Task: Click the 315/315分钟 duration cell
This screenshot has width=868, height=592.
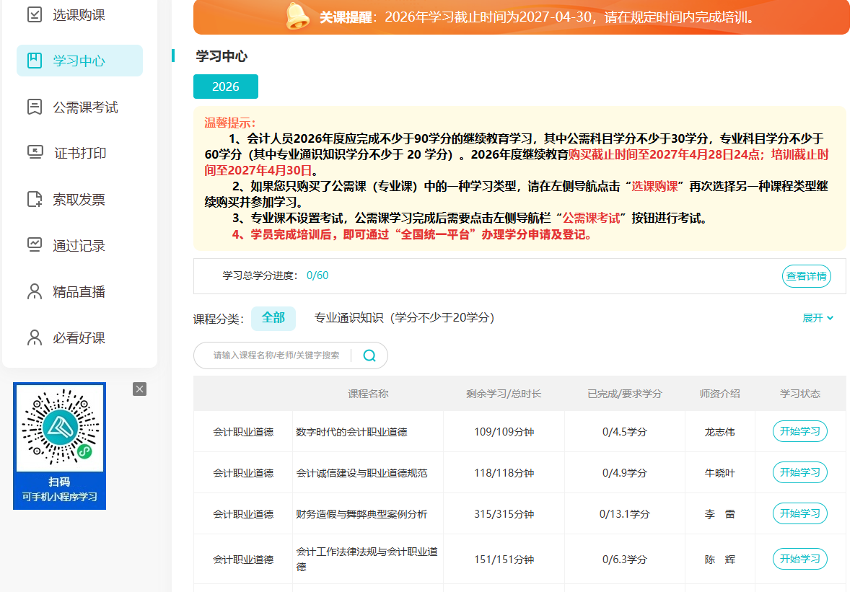Action: coord(504,515)
